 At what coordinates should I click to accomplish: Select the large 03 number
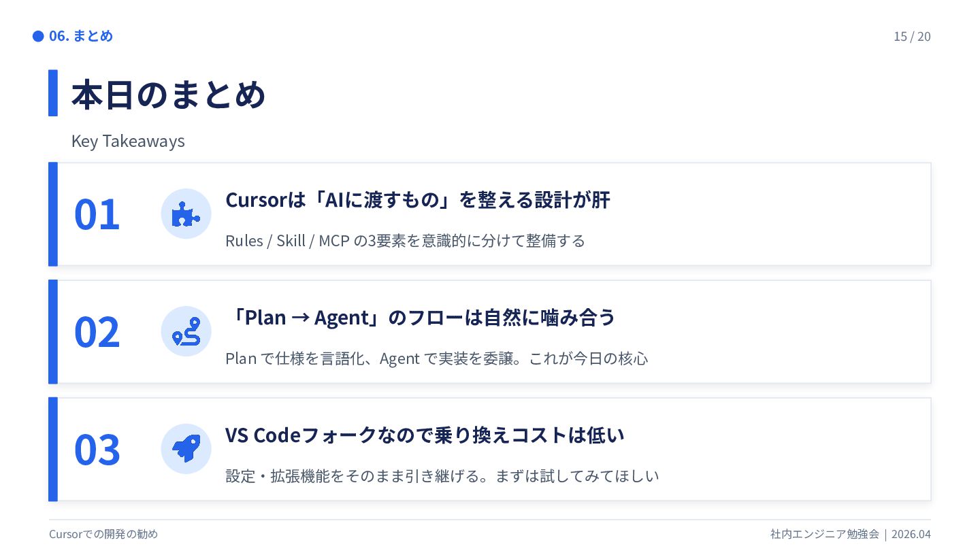(97, 450)
